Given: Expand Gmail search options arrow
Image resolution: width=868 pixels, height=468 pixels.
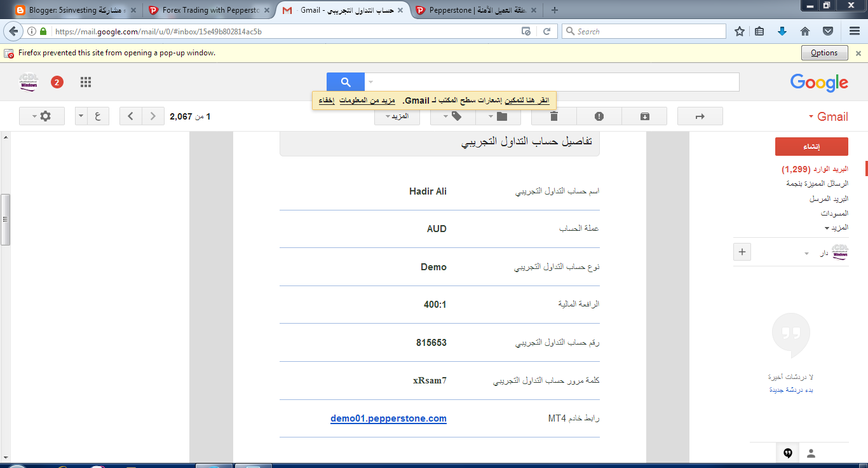Looking at the screenshot, I should pyautogui.click(x=371, y=82).
